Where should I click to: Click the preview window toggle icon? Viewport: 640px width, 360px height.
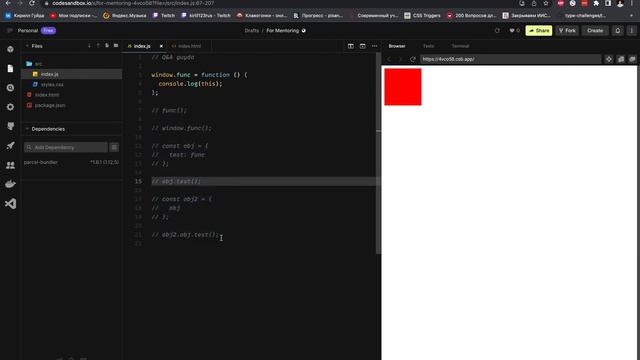[362, 46]
